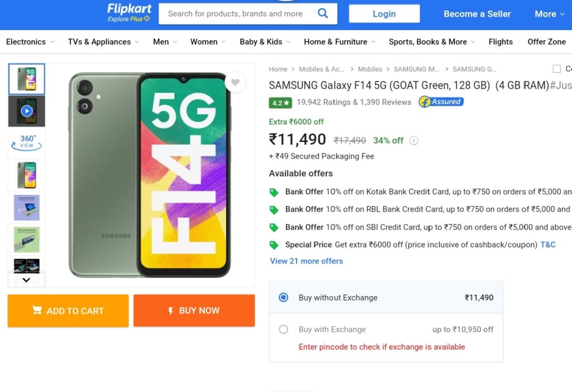572x392 pixels.
Task: Click the Flipkart Explore Plus logo
Action: pos(129,13)
